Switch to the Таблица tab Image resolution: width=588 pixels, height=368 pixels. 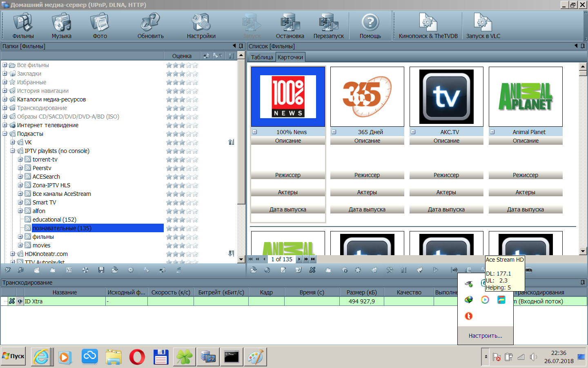tap(262, 57)
